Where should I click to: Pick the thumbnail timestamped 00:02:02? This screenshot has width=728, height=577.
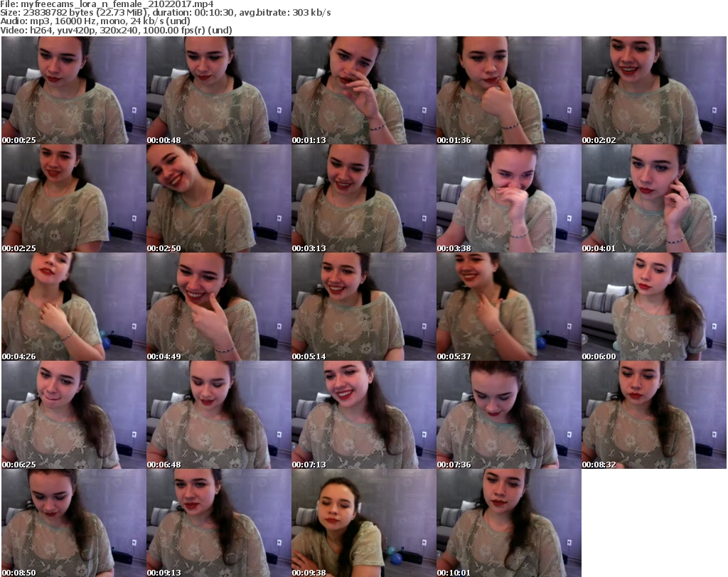[654, 90]
